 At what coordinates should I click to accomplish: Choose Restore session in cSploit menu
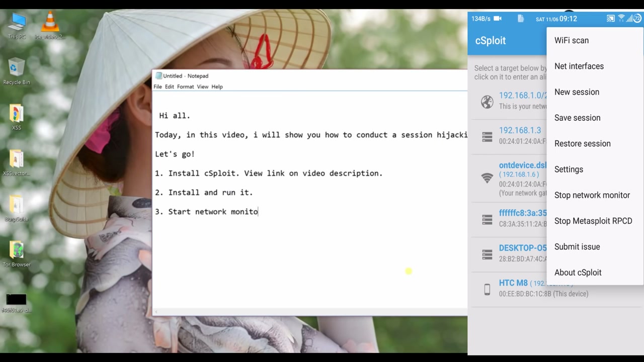(x=595, y=143)
